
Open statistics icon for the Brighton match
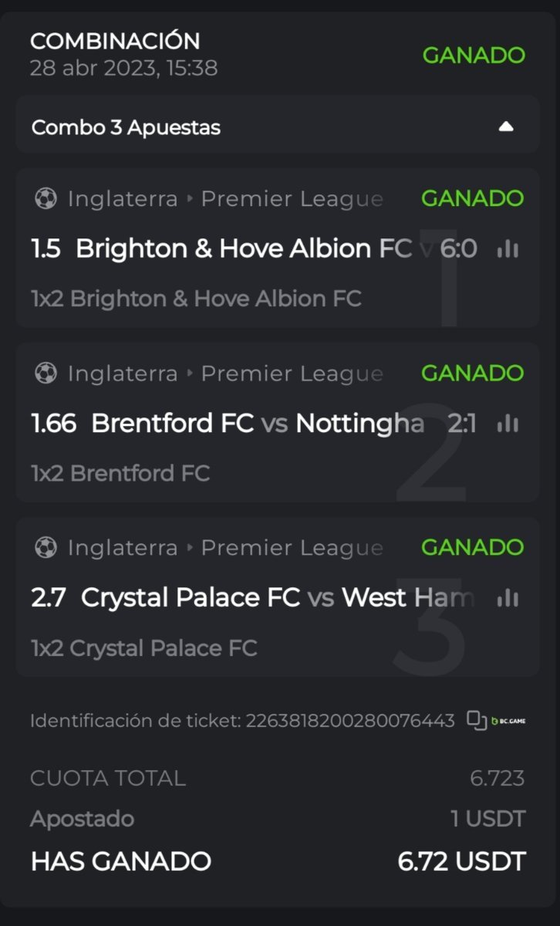(x=508, y=248)
